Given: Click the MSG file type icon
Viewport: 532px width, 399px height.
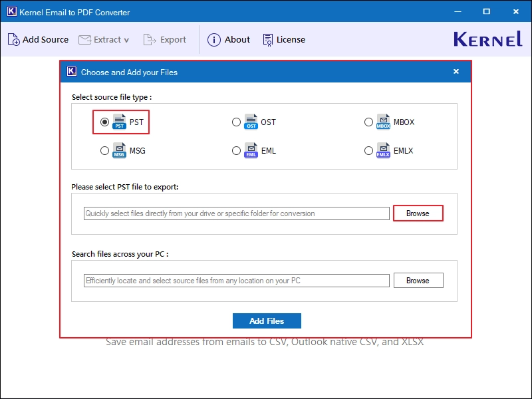Looking at the screenshot, I should (x=119, y=151).
